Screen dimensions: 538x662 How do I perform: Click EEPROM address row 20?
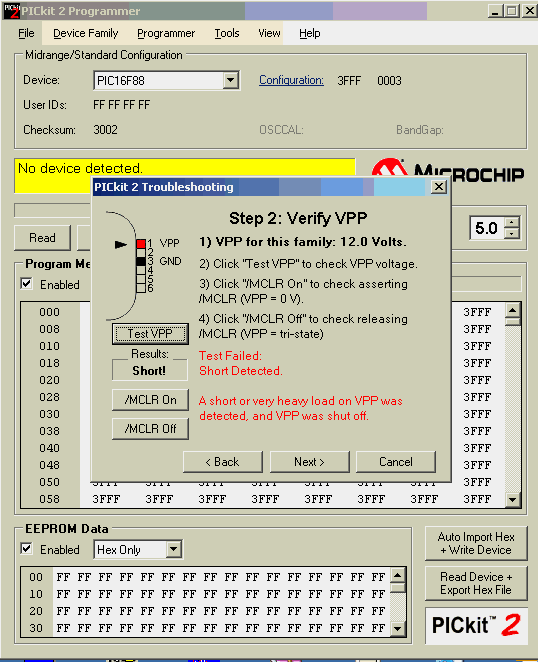(x=36, y=611)
